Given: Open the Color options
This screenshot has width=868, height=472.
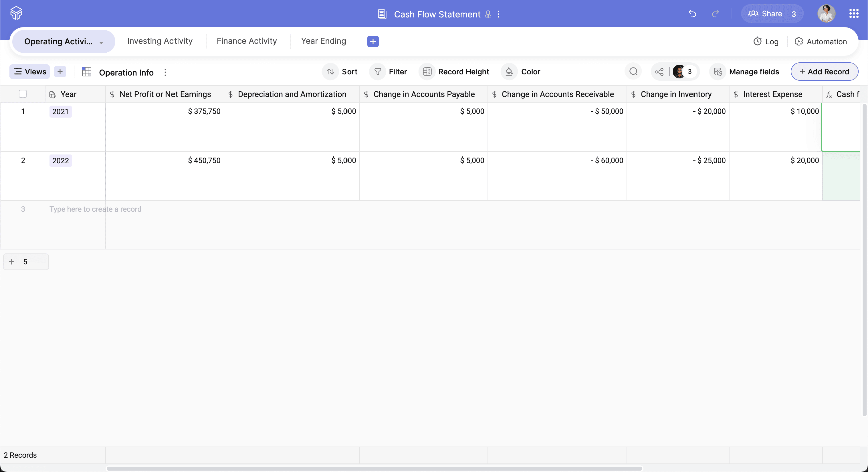Looking at the screenshot, I should [x=523, y=72].
